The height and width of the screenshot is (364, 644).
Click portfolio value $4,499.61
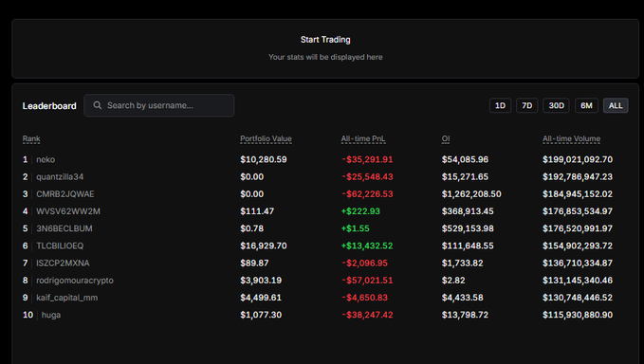click(x=261, y=298)
